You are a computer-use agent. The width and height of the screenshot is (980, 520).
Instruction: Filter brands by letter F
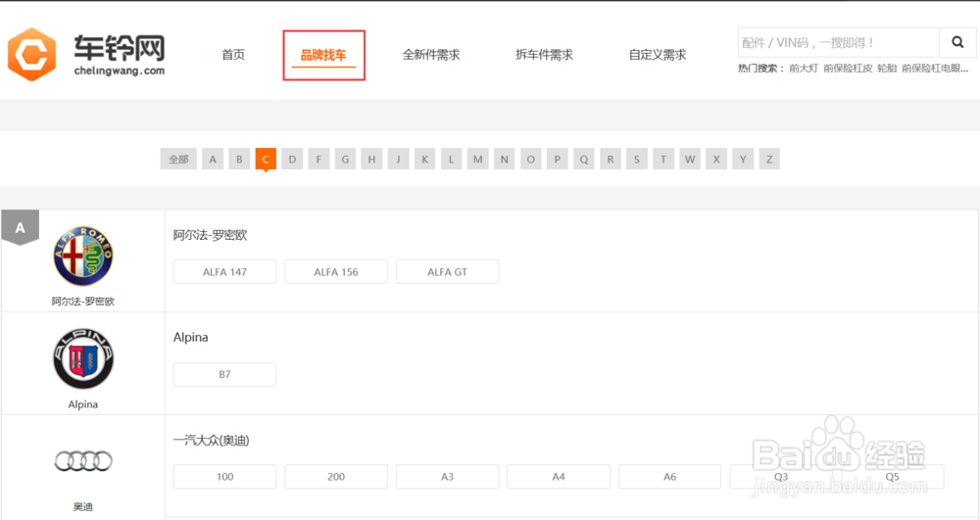(318, 160)
